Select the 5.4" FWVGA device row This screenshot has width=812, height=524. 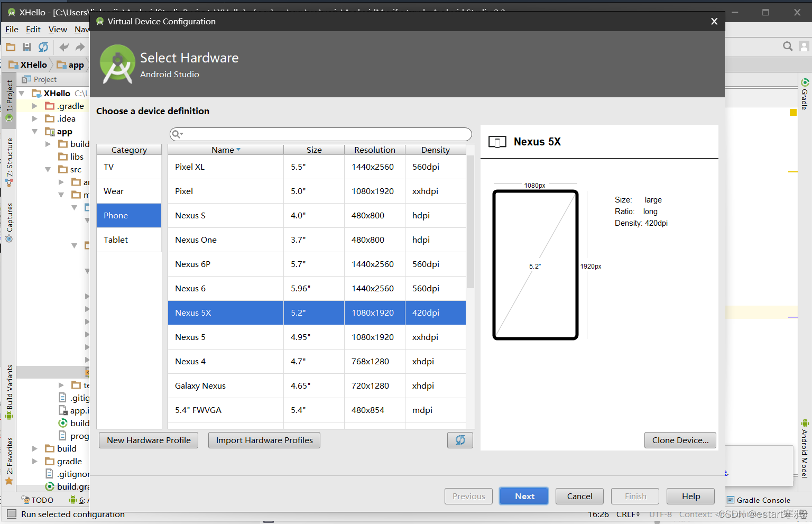(x=317, y=410)
